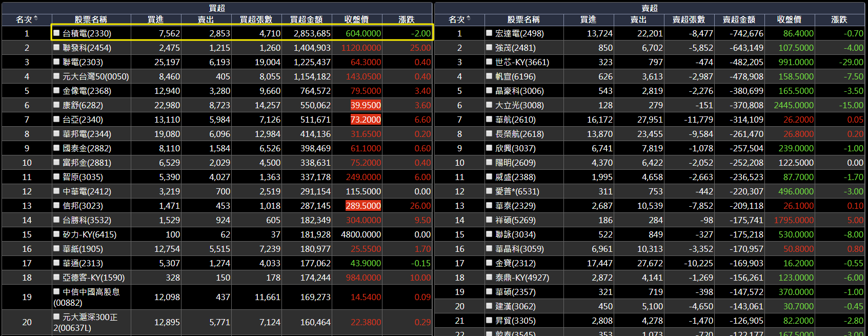Tick the 晶豪科(3006) checkbox
The width and height of the screenshot is (868, 336).
[489, 90]
